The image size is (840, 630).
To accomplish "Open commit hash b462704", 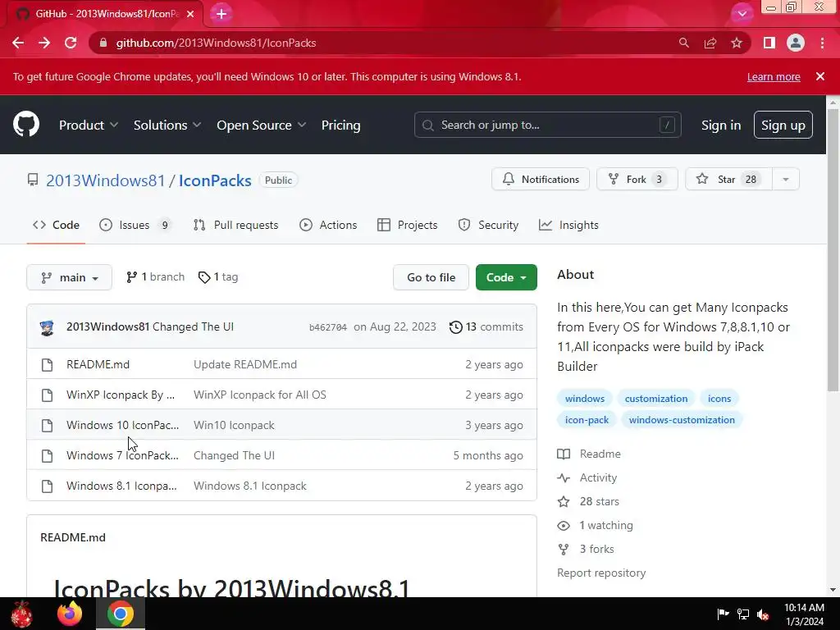I will click(328, 327).
